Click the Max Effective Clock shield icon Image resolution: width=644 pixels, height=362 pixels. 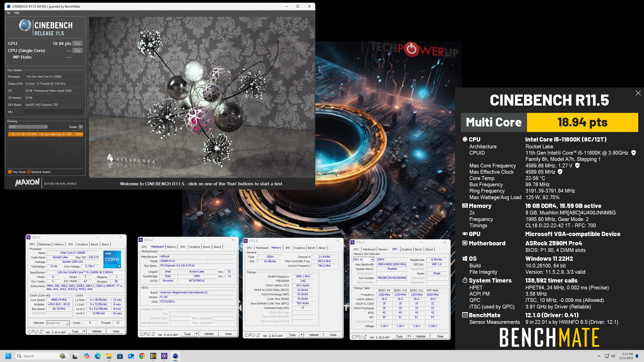click(x=560, y=172)
